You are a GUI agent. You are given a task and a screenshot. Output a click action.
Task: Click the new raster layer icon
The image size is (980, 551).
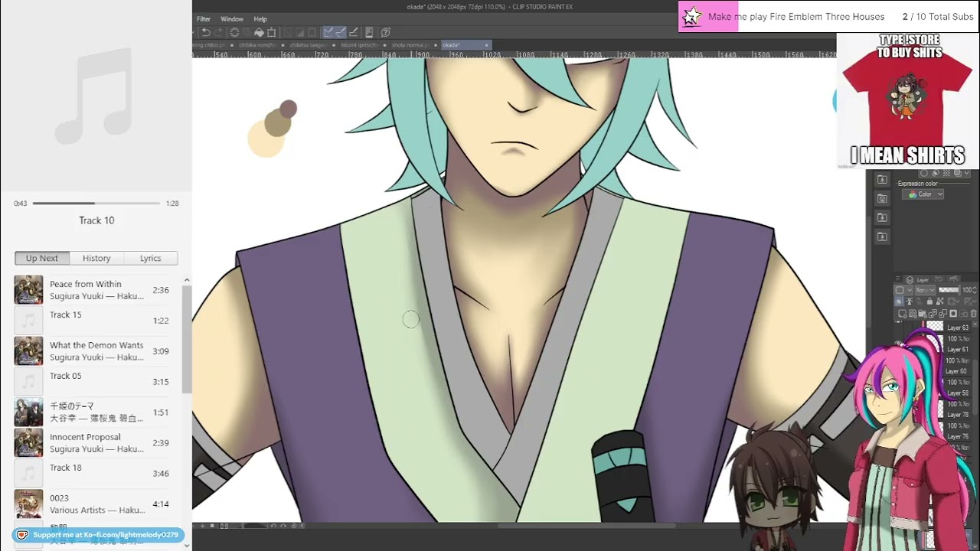[903, 314]
